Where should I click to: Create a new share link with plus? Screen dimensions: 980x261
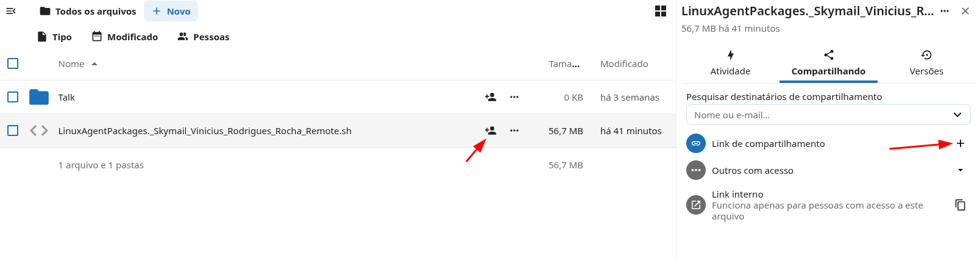[960, 143]
